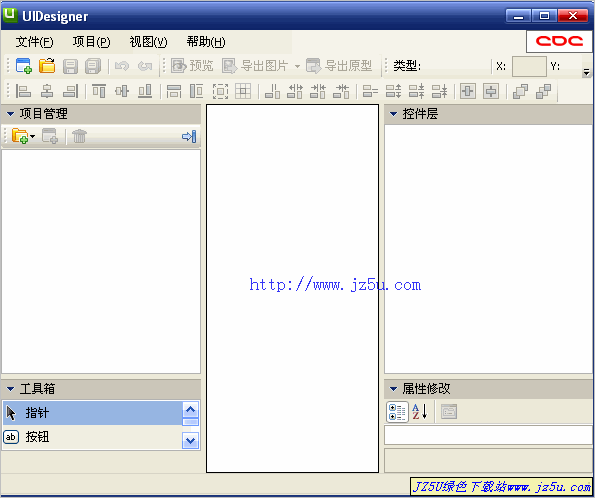Click the blue arrow dock icon in 项目管理

click(189, 136)
